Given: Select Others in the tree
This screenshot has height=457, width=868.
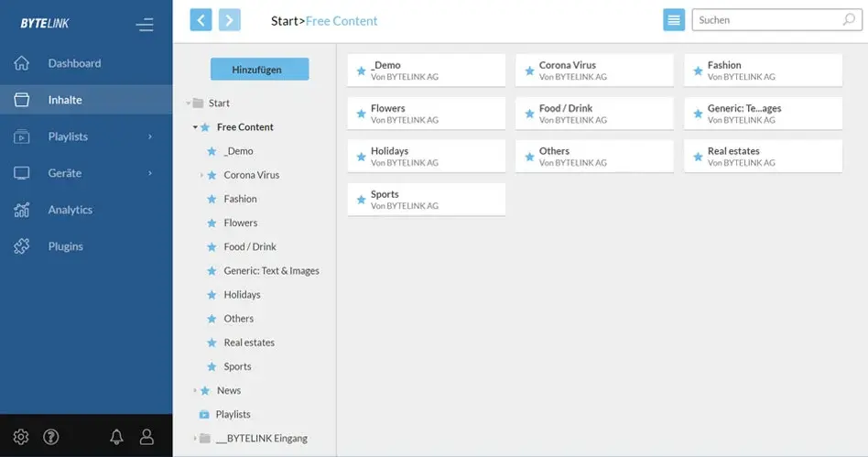Looking at the screenshot, I should 239,319.
